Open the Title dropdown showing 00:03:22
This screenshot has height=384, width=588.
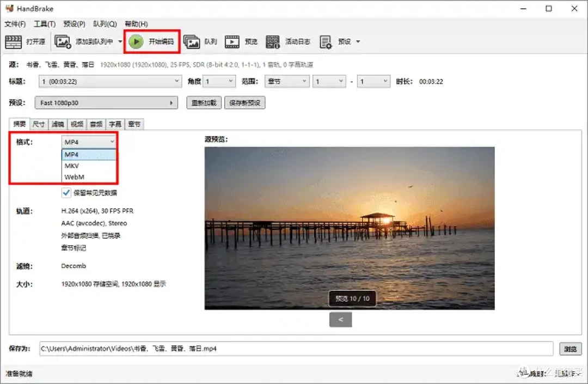click(110, 81)
